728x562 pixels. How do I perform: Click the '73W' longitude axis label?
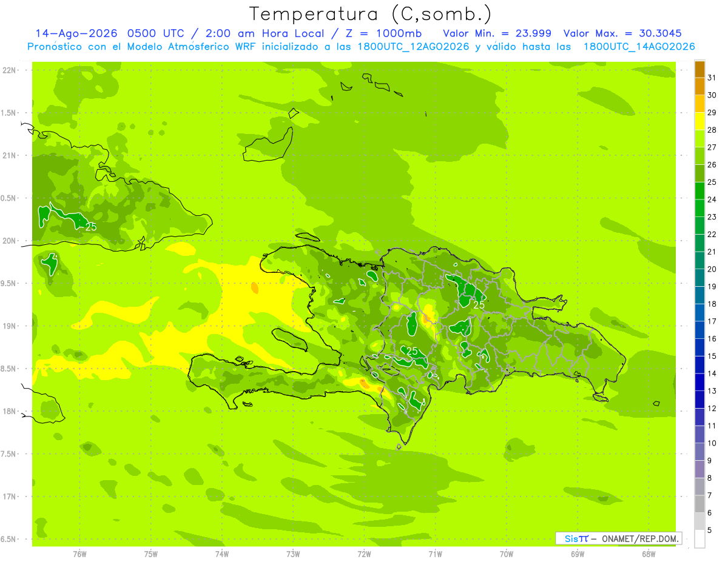click(x=293, y=554)
